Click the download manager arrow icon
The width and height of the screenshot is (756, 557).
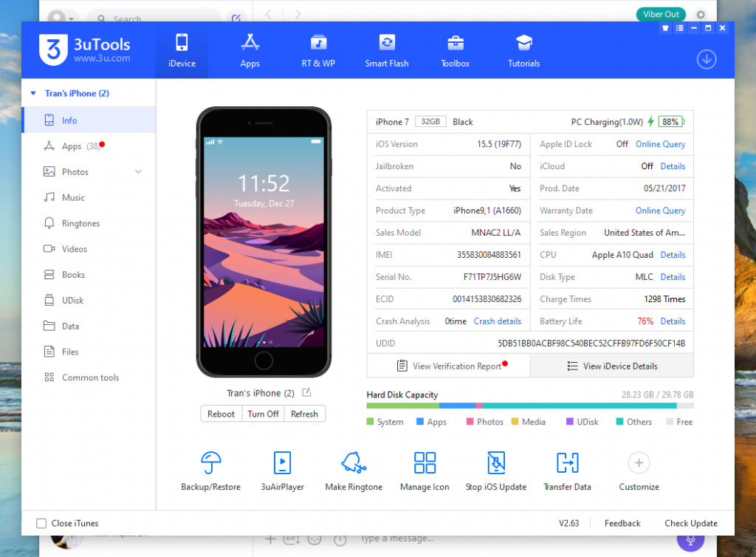point(707,59)
